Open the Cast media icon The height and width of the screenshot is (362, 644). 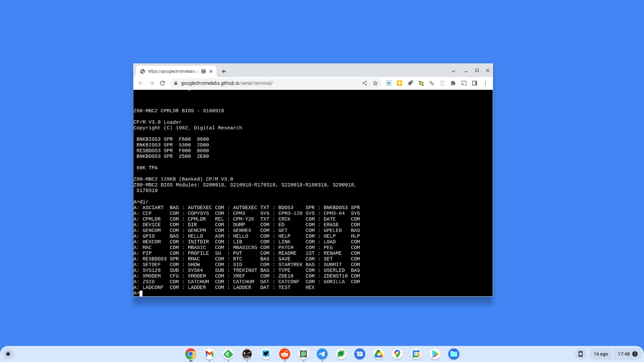click(464, 83)
